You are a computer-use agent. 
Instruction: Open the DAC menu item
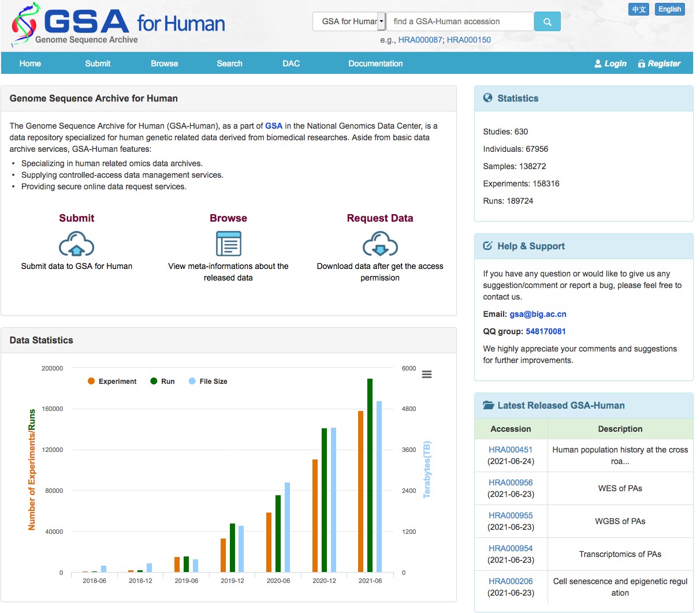(291, 63)
